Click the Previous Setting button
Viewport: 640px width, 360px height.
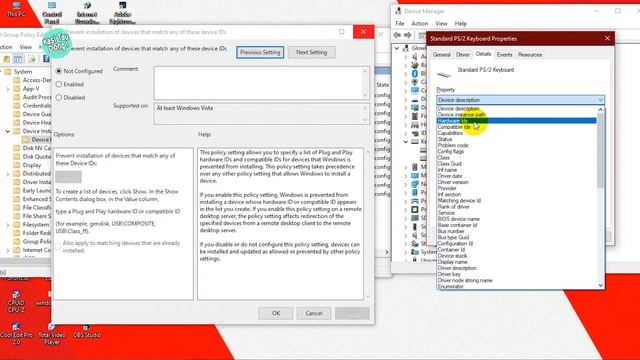click(x=260, y=52)
